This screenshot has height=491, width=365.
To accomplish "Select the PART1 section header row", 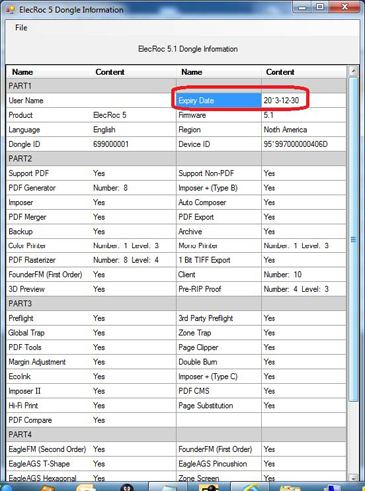I will pos(176,86).
